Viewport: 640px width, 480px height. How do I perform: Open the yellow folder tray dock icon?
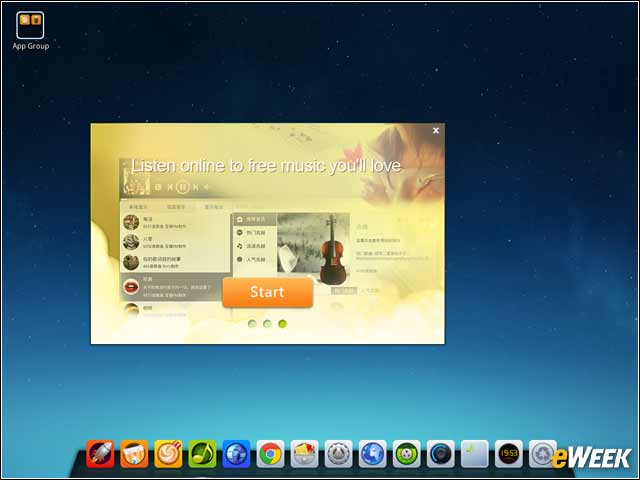coord(304,454)
